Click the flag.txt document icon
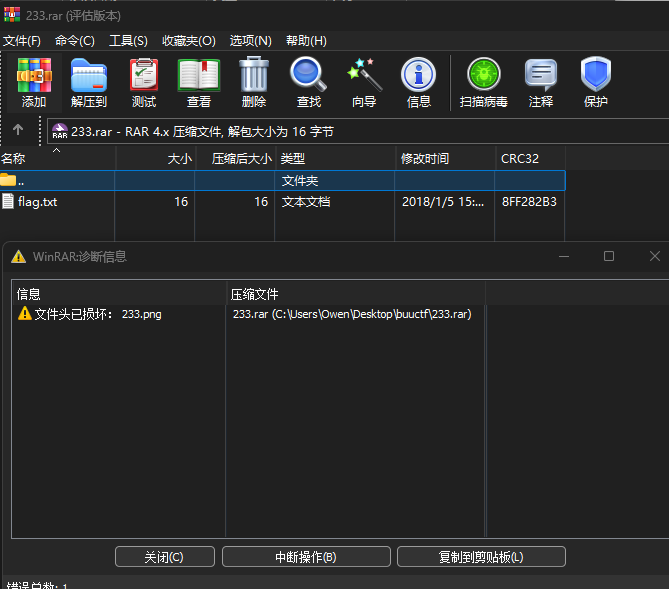The image size is (669, 589). (8, 201)
